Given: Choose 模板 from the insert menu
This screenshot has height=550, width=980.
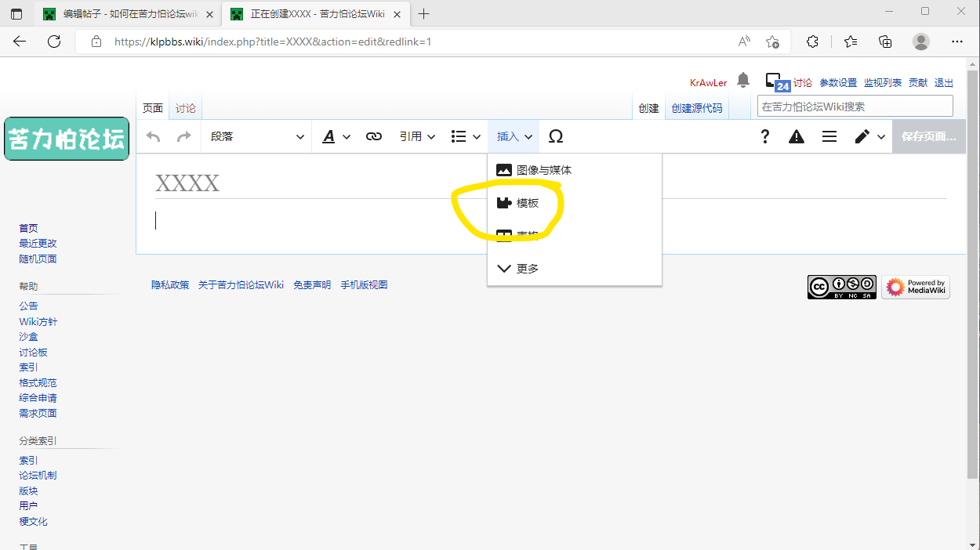Looking at the screenshot, I should (x=575, y=203).
